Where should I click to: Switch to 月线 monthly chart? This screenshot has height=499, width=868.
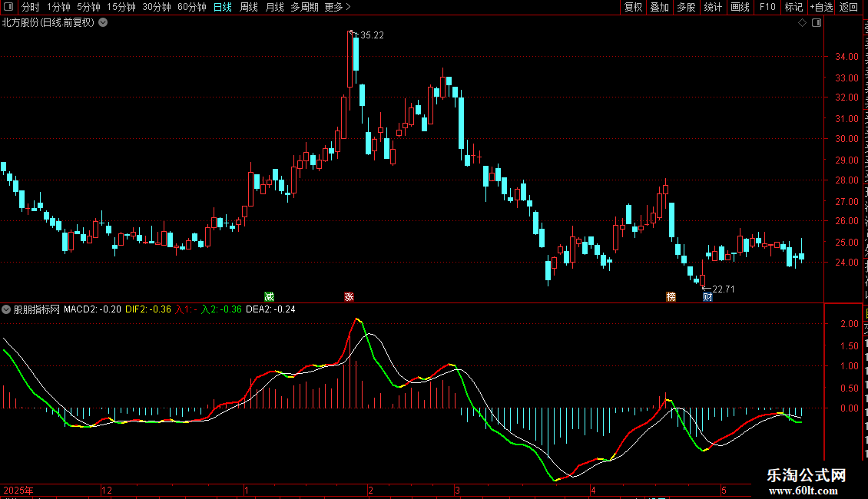coord(274,7)
